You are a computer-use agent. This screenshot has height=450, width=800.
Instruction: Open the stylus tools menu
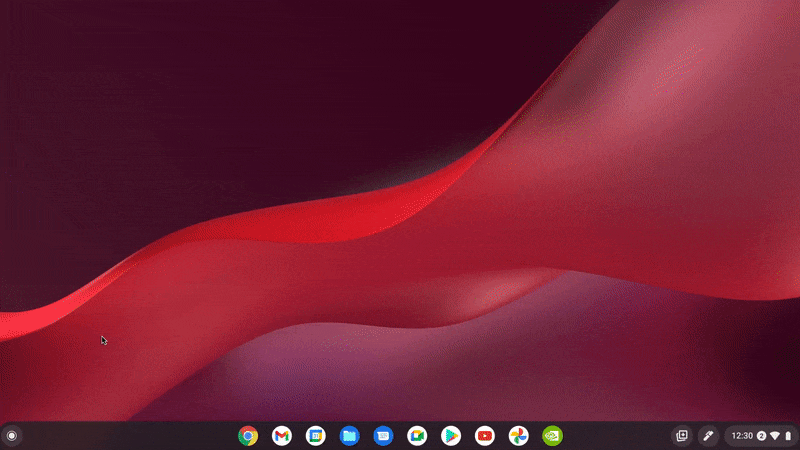click(708, 436)
